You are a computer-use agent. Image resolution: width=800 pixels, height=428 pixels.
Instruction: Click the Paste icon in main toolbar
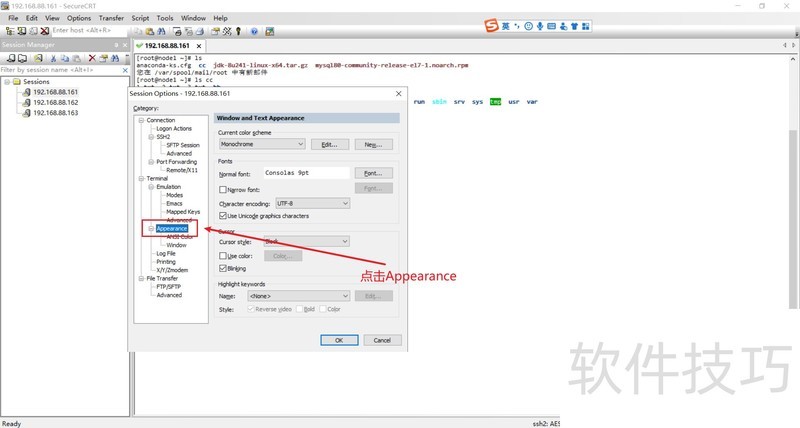tap(149, 32)
